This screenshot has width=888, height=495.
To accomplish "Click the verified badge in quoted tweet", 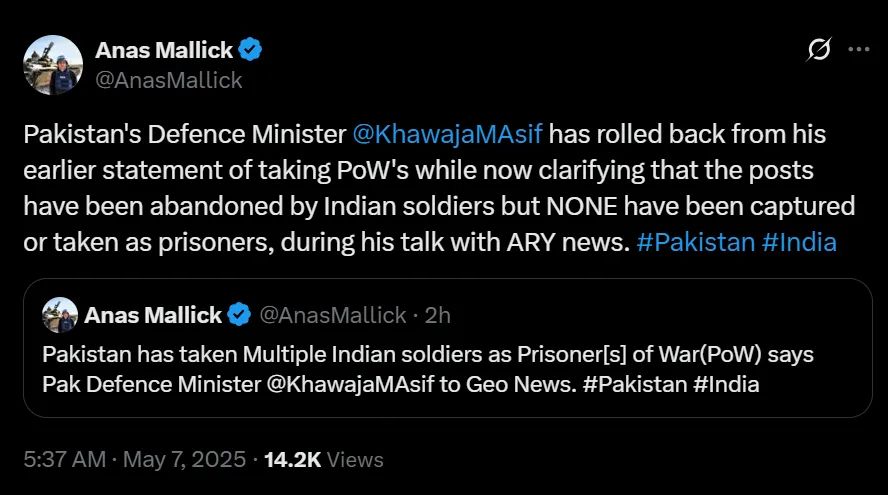I will click(239, 316).
